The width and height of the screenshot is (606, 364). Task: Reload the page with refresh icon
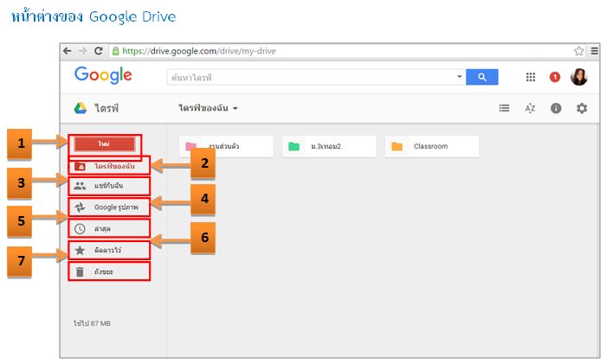tap(99, 51)
